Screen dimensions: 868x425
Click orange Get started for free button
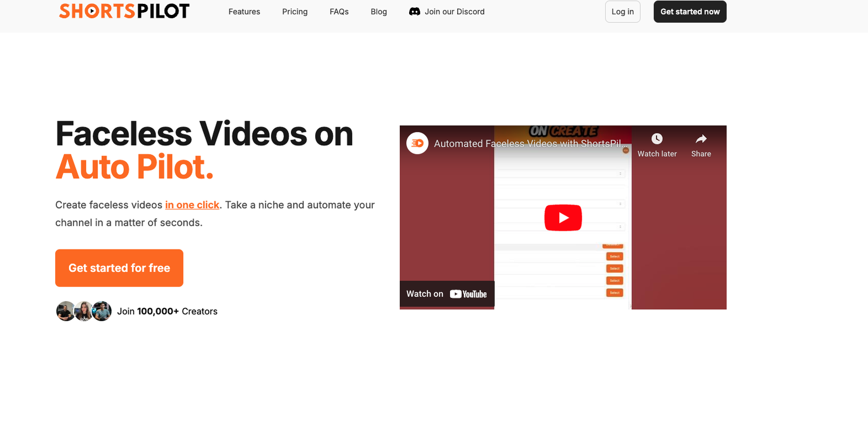pos(119,268)
